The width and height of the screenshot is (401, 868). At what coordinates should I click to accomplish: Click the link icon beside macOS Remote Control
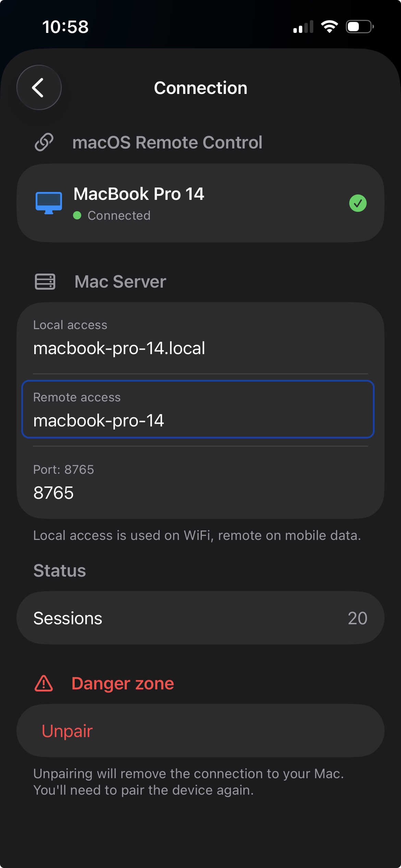pos(44,143)
